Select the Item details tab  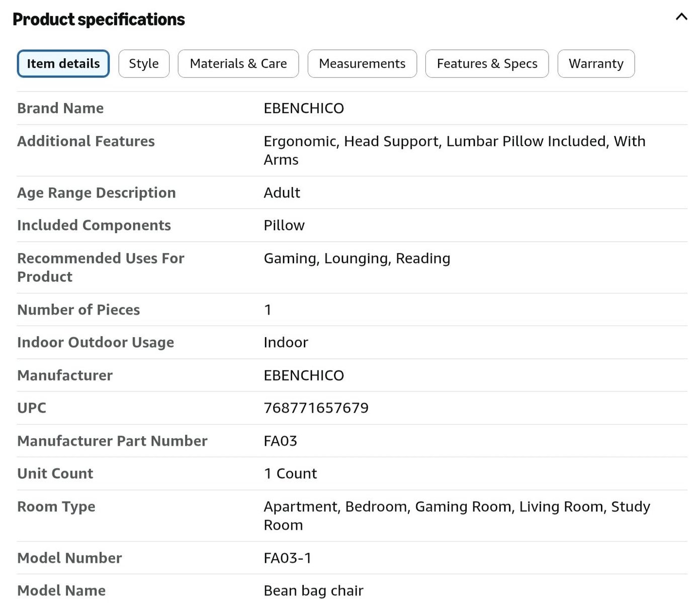click(63, 64)
